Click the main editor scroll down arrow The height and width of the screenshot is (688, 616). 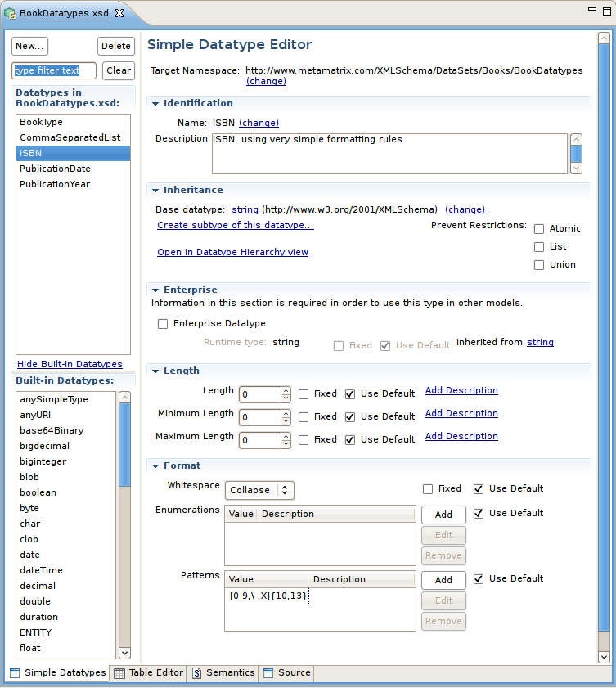point(605,657)
